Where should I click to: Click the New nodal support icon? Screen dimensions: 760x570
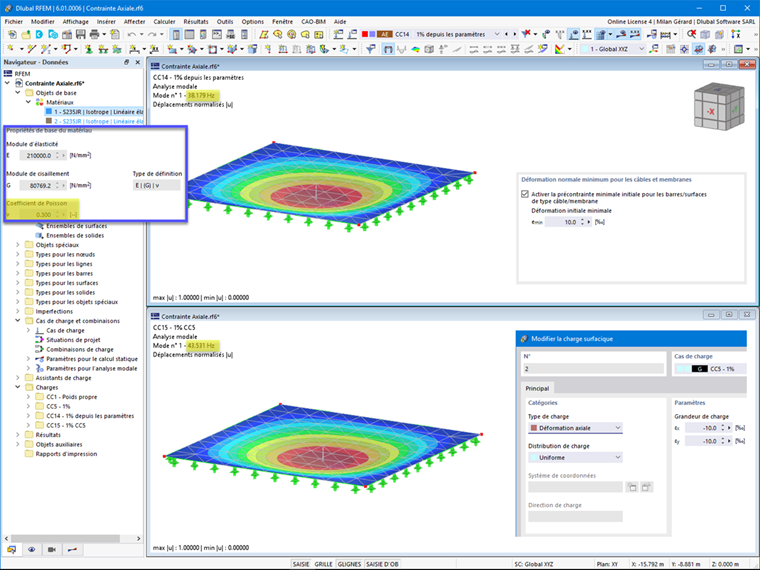(88, 49)
